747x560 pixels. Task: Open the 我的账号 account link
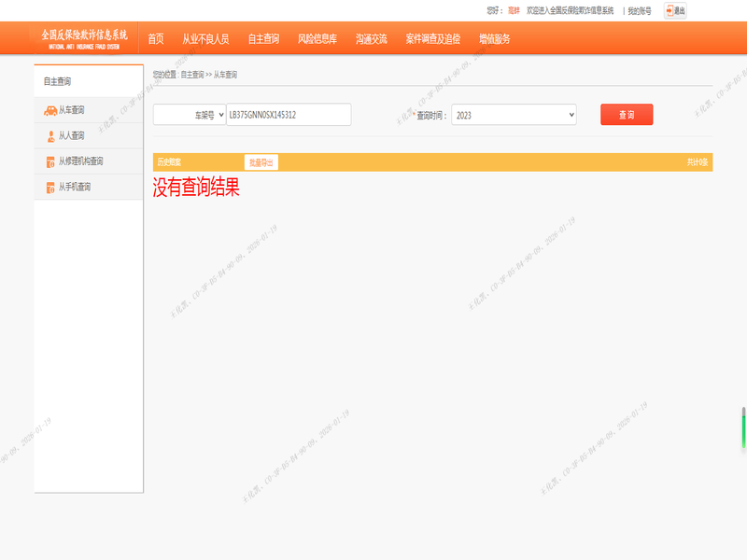640,11
